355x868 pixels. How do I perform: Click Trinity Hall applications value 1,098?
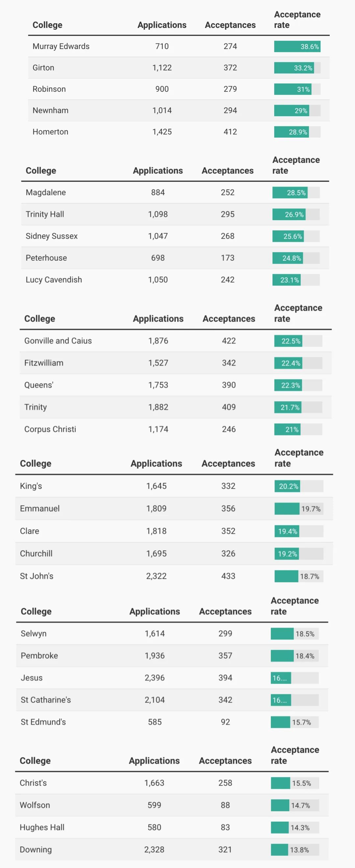coord(158,214)
